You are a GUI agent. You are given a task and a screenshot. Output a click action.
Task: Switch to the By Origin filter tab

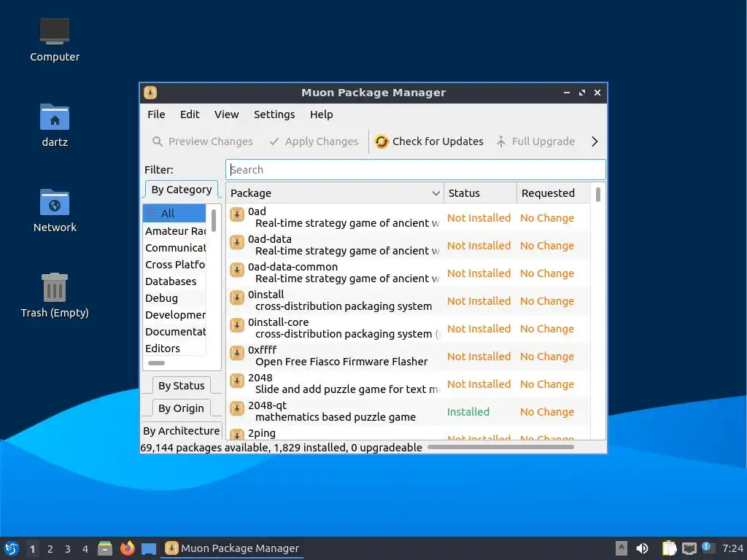point(181,408)
